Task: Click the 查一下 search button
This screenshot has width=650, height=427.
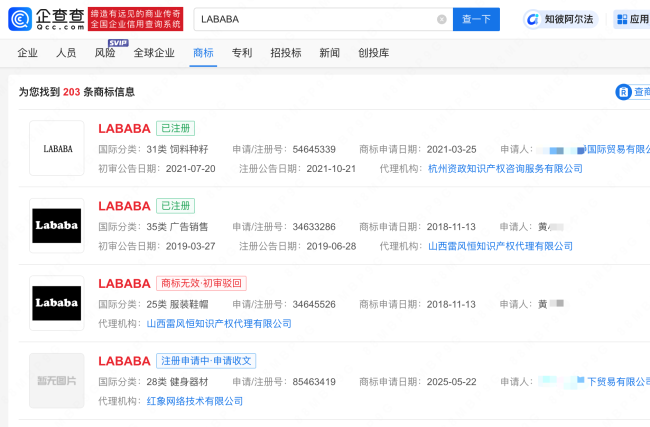Action: click(x=476, y=19)
